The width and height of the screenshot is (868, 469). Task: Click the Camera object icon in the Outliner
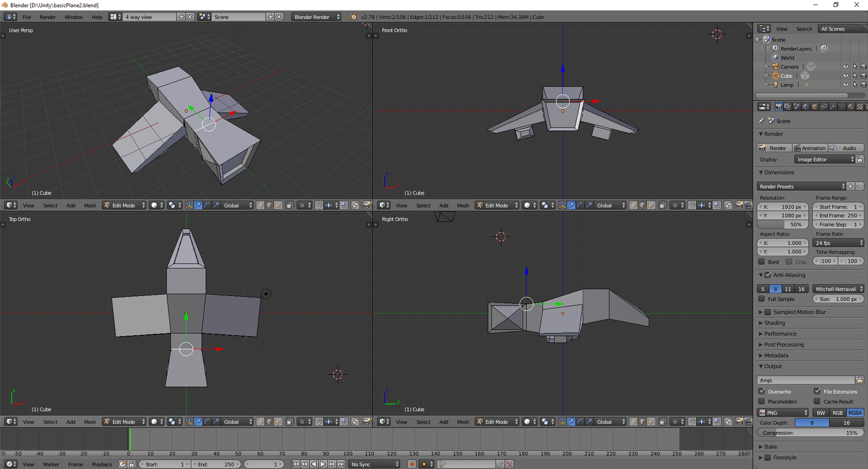point(775,66)
